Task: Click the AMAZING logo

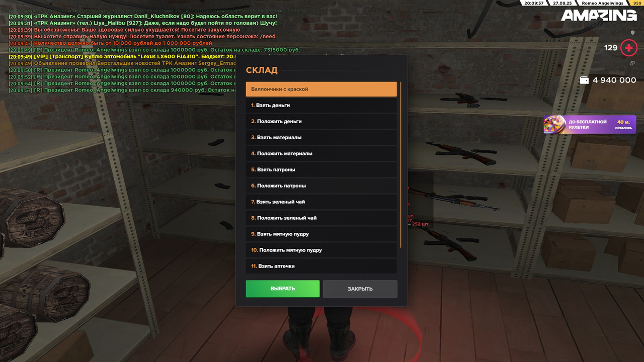Action: tap(599, 16)
